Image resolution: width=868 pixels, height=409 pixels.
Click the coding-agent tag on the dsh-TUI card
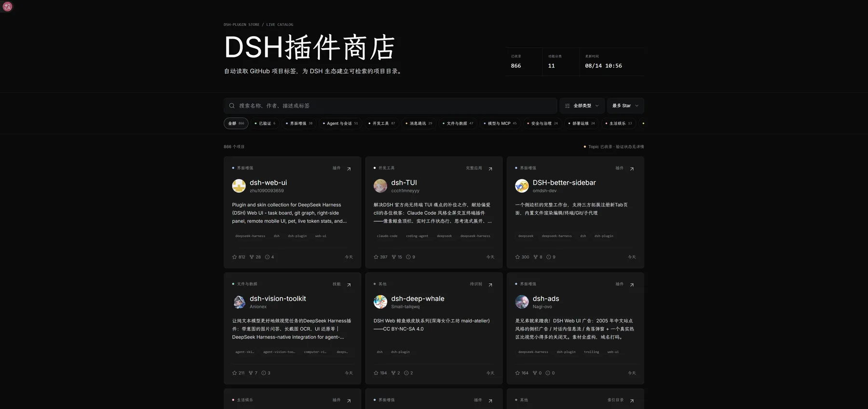417,236
